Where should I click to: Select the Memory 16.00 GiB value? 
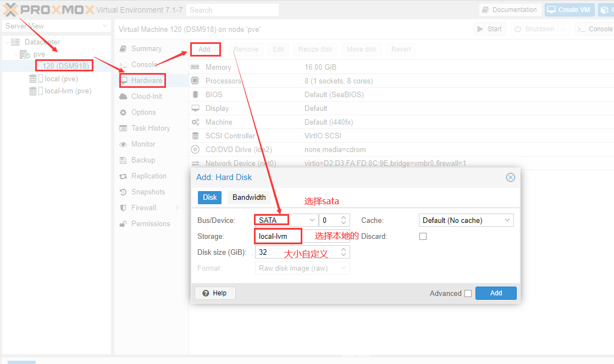pos(320,67)
